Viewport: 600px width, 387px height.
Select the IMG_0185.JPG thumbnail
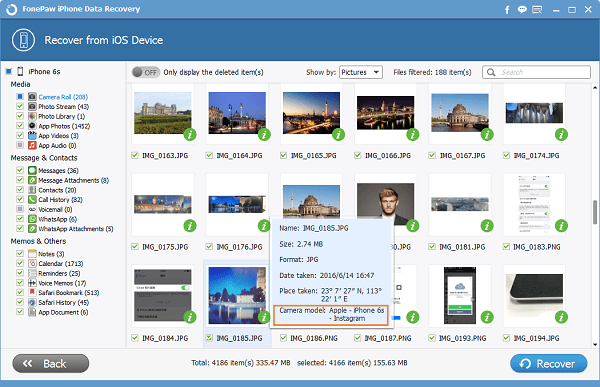pos(237,295)
